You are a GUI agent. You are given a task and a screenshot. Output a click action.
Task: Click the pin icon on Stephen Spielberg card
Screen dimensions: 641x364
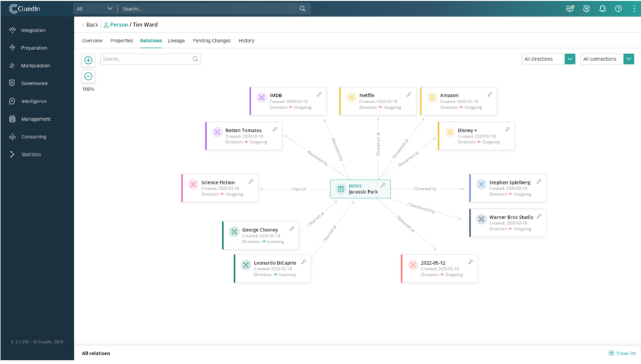point(539,181)
